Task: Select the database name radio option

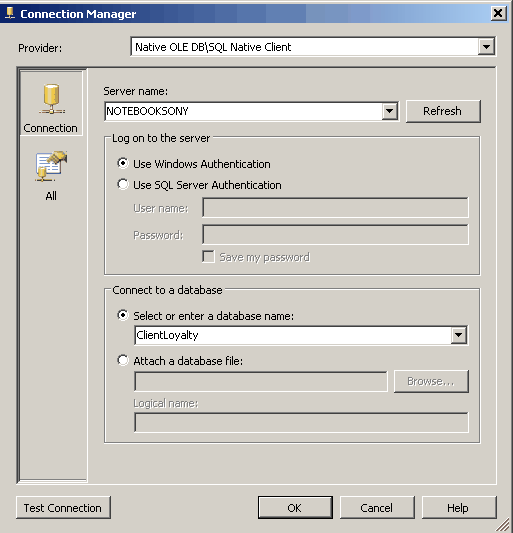Action: [123, 315]
